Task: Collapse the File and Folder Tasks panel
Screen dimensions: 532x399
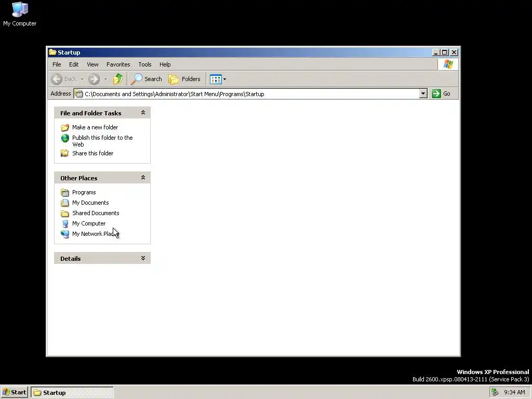Action: click(143, 113)
